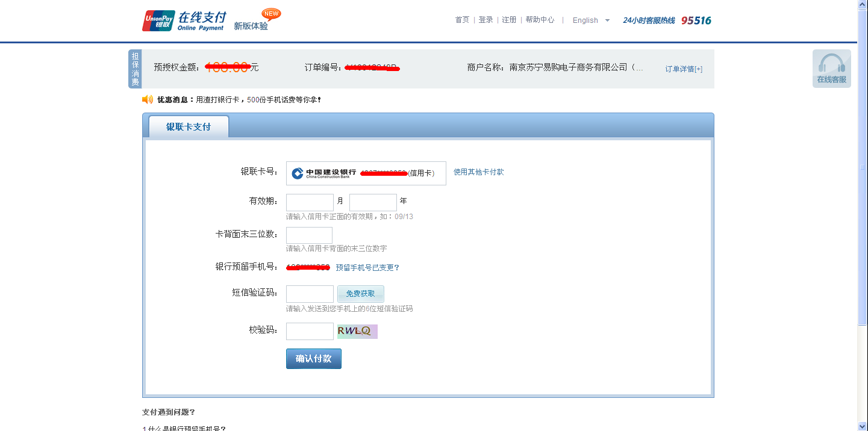Screen dimensions: 868x431
Task: Click 预留手机号已变更? link
Action: (x=367, y=268)
